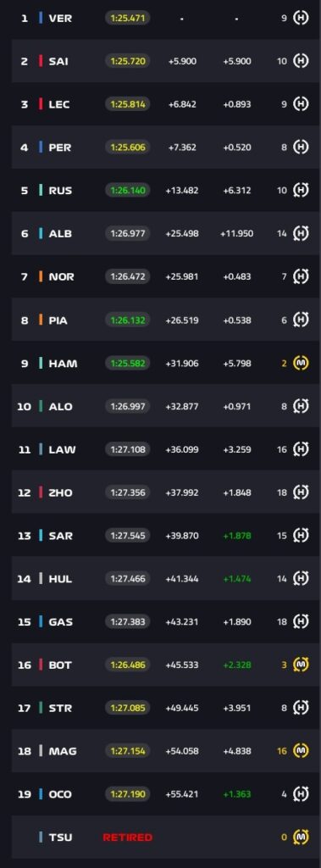Click the red team color bar beside LEC
The height and width of the screenshot is (868, 321).
point(41,104)
